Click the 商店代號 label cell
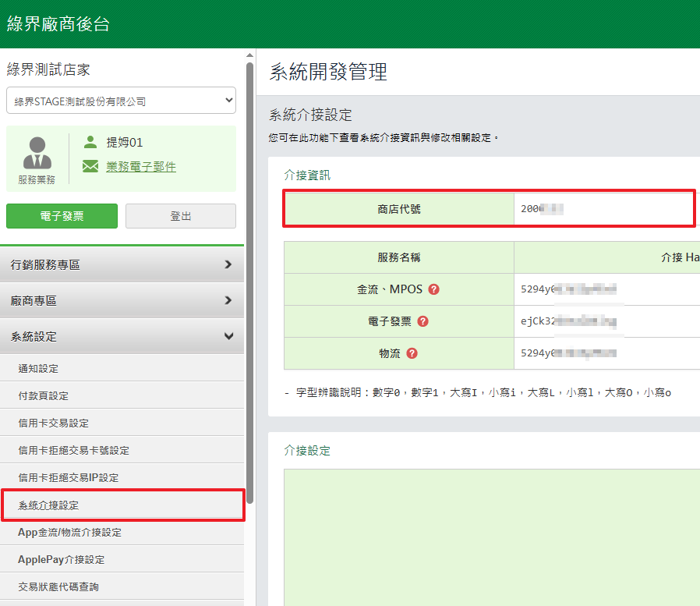 [399, 208]
